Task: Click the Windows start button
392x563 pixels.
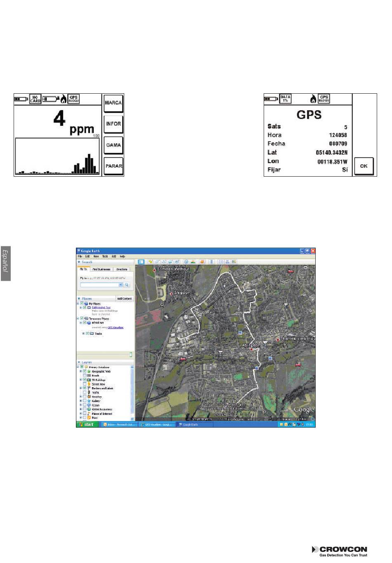Action: 87,424
